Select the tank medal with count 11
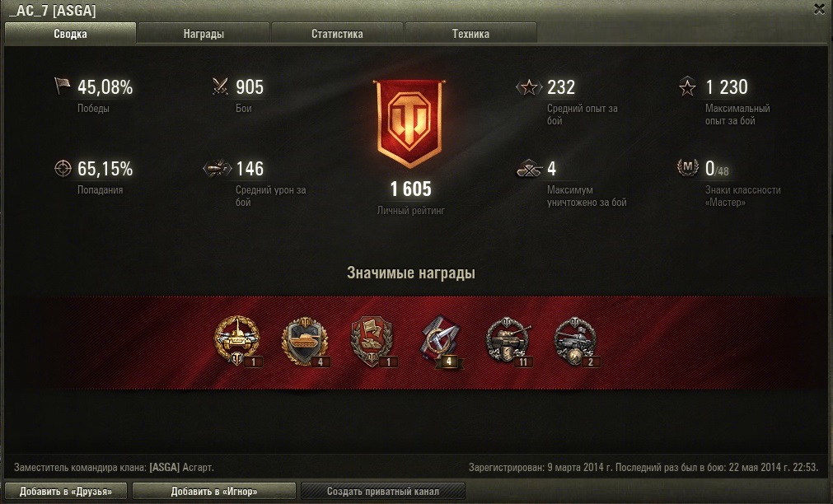 [509, 342]
